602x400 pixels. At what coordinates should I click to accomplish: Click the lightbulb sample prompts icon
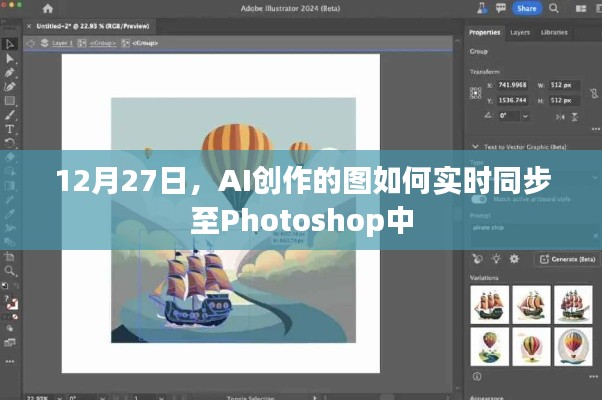tap(496, 259)
